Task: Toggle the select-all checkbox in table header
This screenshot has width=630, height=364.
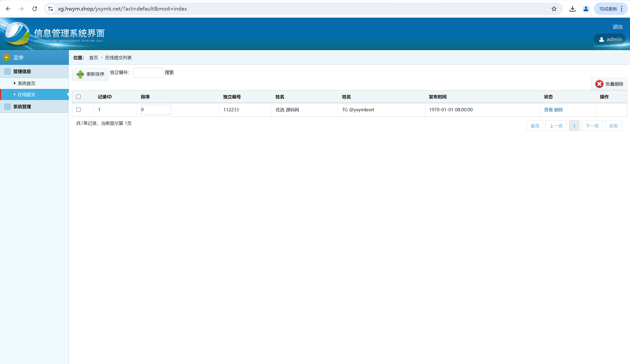Action: click(x=79, y=97)
